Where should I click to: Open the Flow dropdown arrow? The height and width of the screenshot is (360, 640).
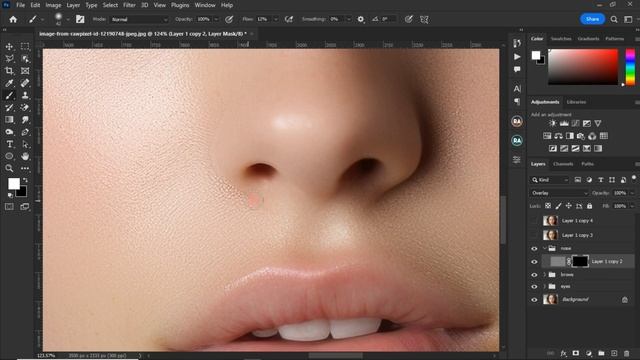click(276, 19)
